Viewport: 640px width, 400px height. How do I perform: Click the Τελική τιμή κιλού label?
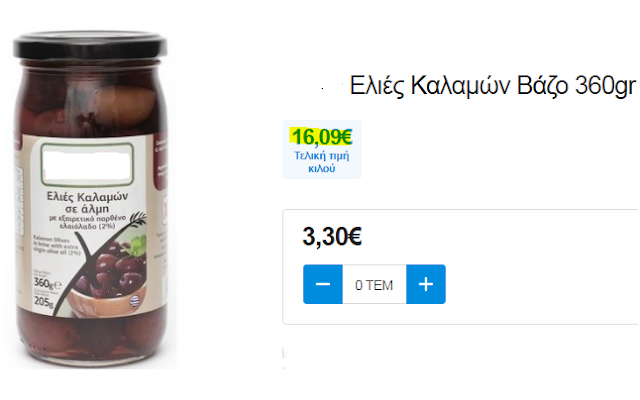point(322,162)
